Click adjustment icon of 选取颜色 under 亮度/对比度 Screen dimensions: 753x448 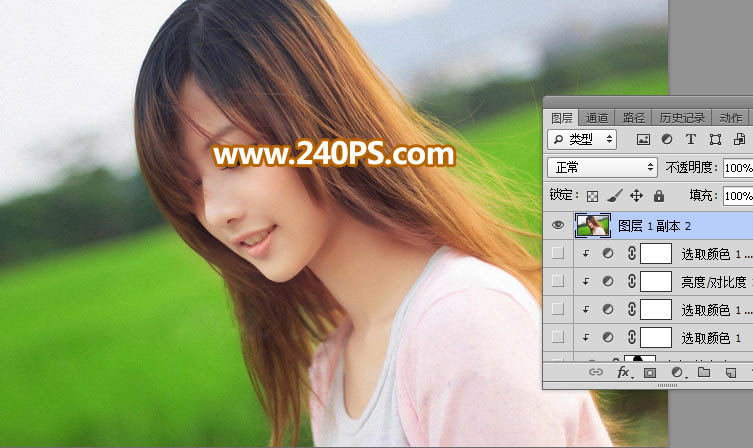(x=607, y=309)
